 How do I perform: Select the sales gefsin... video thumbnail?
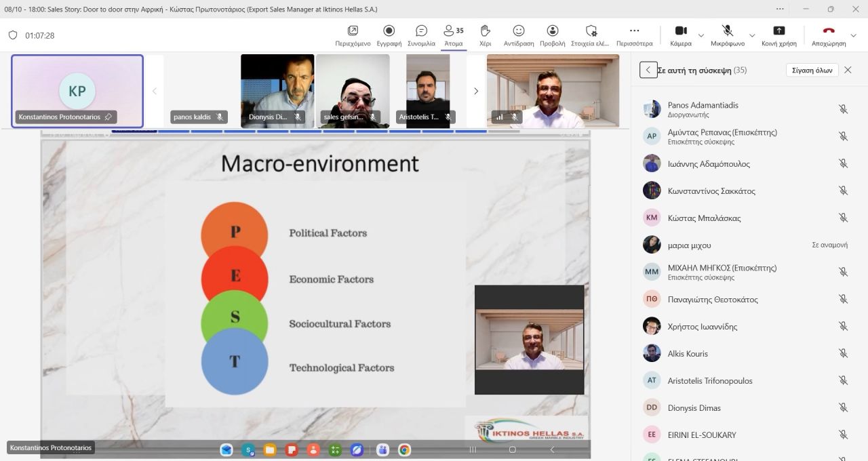point(353,91)
